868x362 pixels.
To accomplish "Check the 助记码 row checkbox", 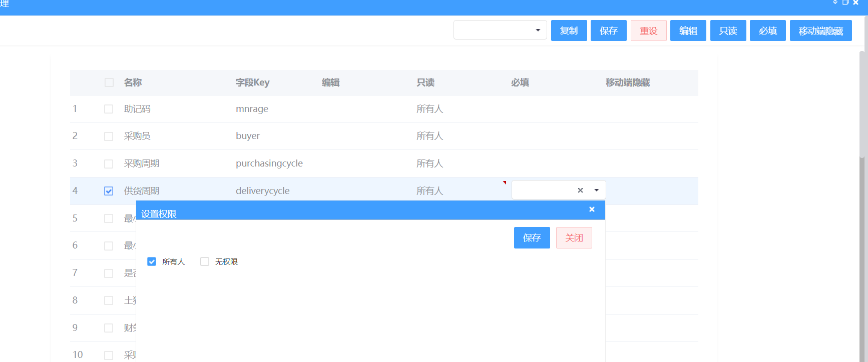I will pos(109,109).
